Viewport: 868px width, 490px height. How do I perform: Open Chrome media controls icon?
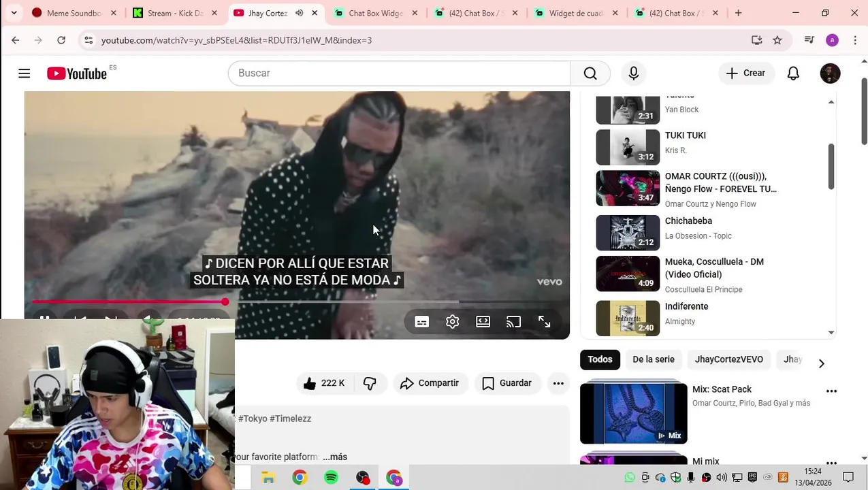point(809,40)
